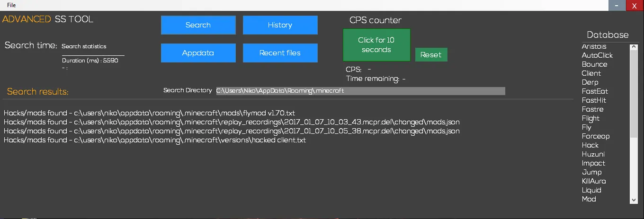
Task: Pick the Impact entry in the Database list
Action: pos(593,163)
